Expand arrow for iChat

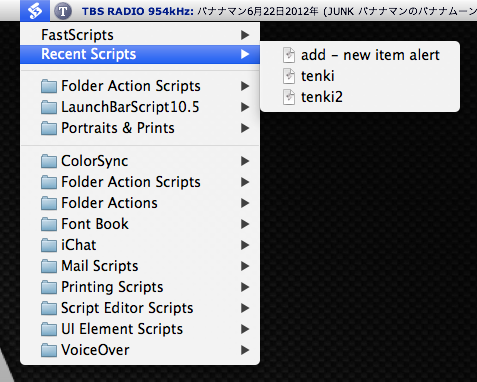point(245,245)
